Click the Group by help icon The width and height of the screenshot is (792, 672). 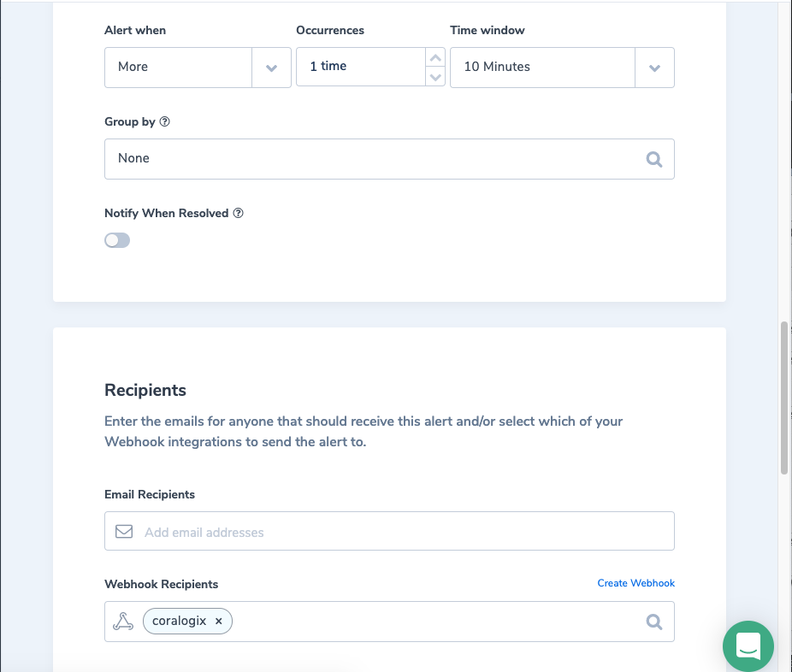(165, 121)
